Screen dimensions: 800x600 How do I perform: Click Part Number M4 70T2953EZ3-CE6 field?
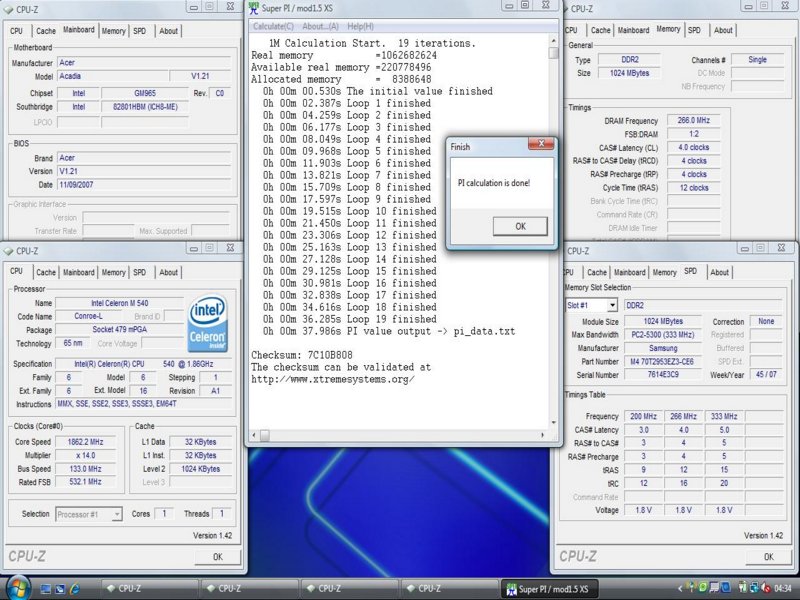tap(663, 361)
